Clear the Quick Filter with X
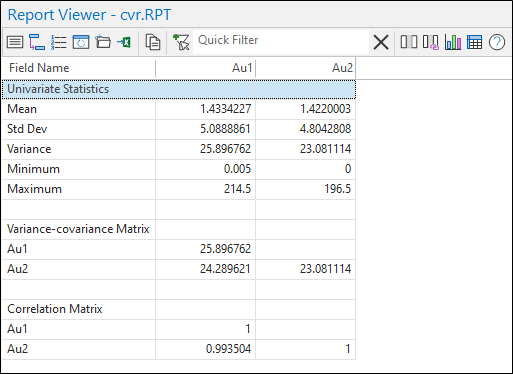 381,42
